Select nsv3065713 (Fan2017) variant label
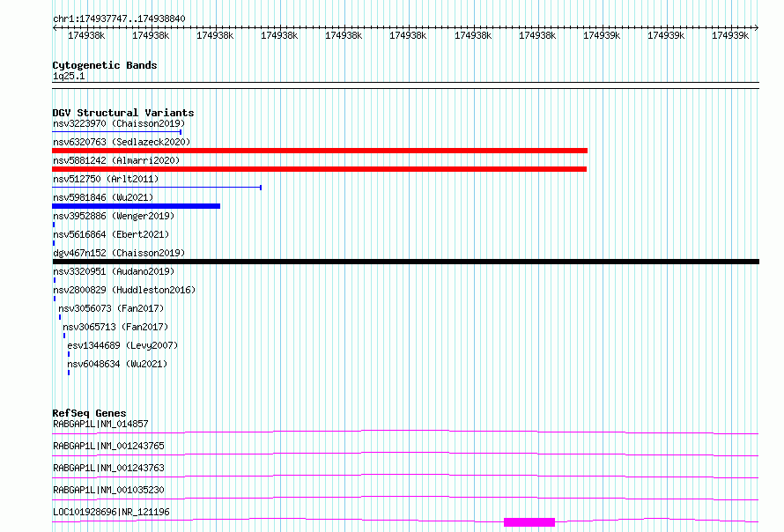 coord(115,327)
